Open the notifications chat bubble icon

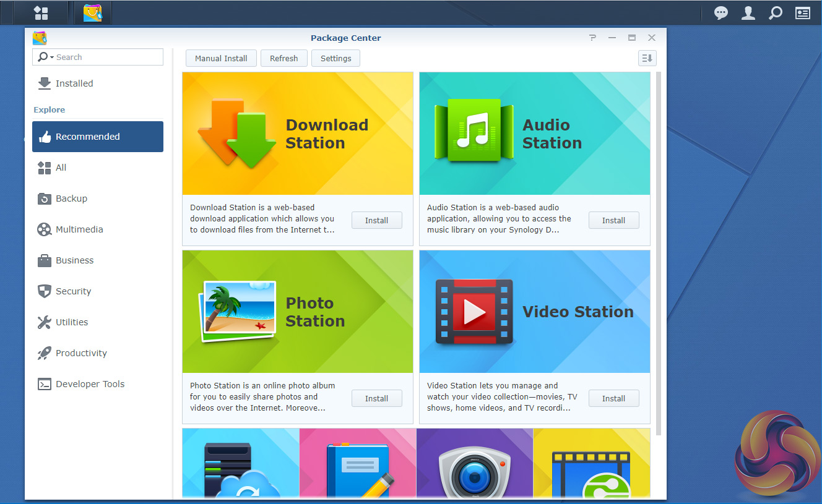click(x=721, y=13)
